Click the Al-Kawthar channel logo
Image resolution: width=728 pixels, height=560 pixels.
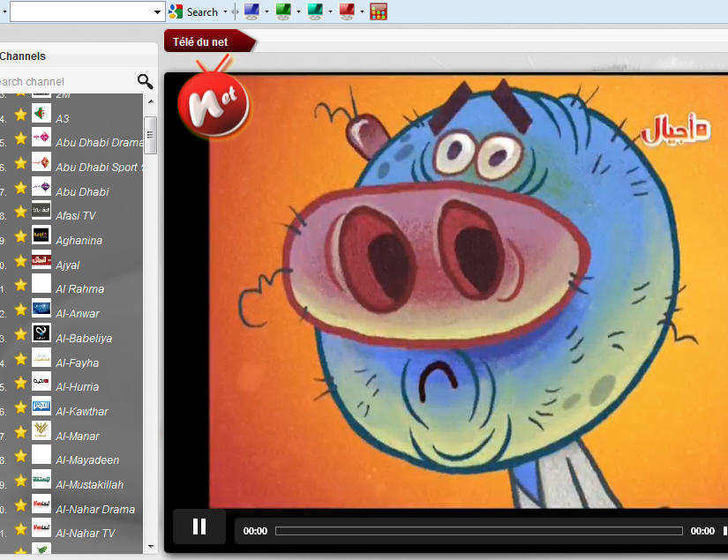[x=41, y=407]
